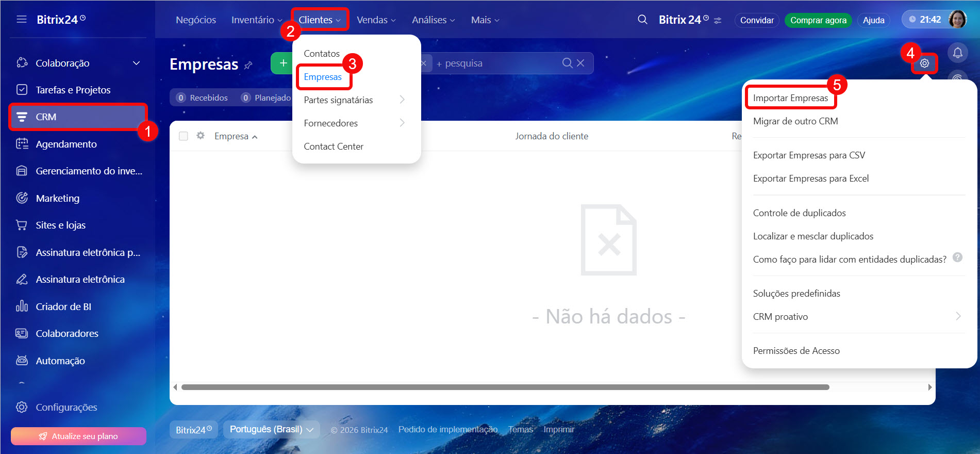Click the Comprar agora button
Image resolution: width=980 pixels, height=454 pixels.
tap(818, 20)
